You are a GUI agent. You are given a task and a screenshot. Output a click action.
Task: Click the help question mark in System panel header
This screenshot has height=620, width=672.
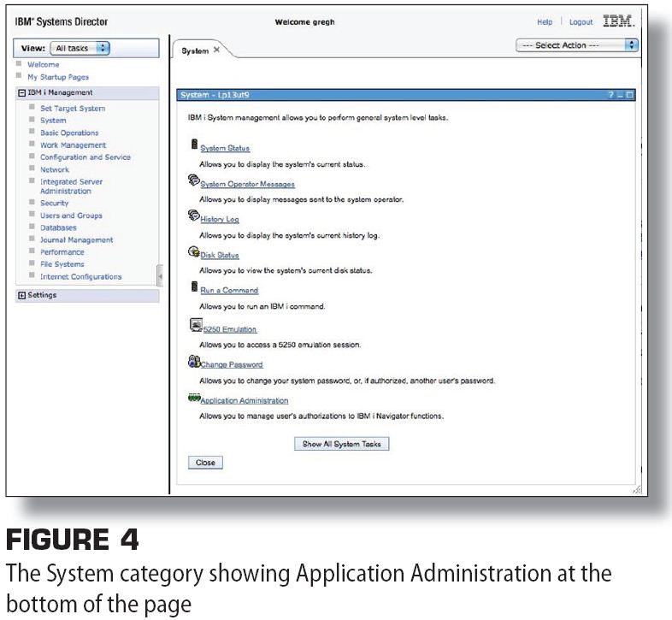coord(610,95)
